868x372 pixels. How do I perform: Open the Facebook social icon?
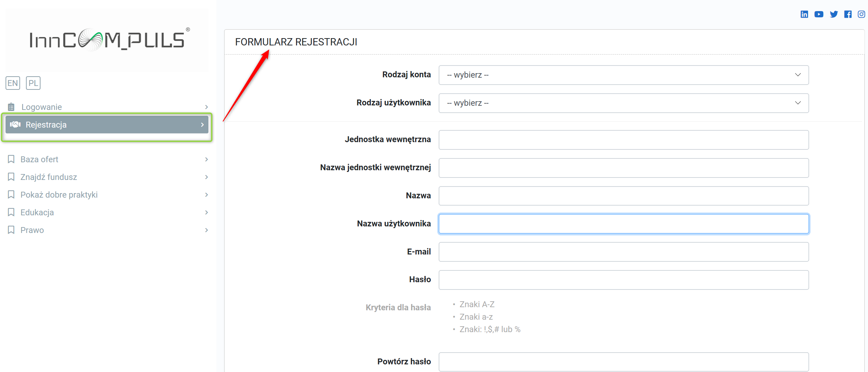pos(848,14)
